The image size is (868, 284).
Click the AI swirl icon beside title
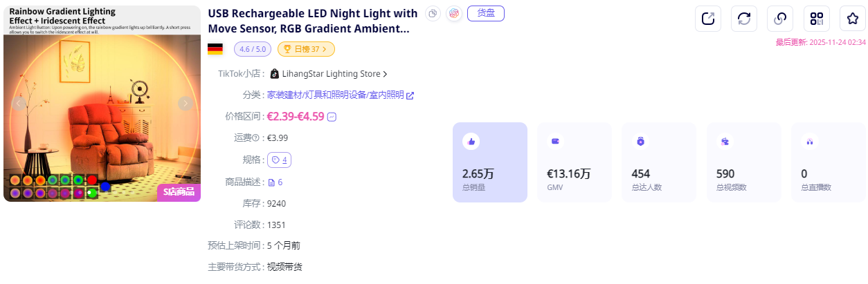pyautogui.click(x=454, y=13)
